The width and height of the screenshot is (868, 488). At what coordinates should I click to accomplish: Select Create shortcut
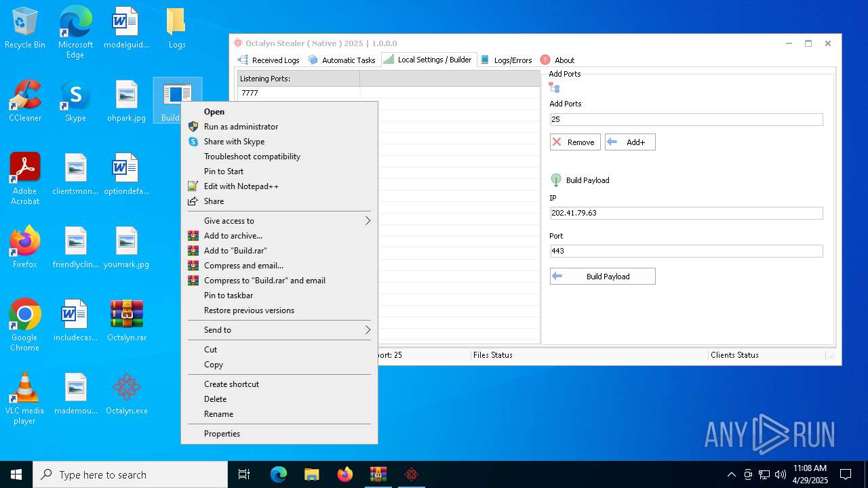(x=279, y=384)
